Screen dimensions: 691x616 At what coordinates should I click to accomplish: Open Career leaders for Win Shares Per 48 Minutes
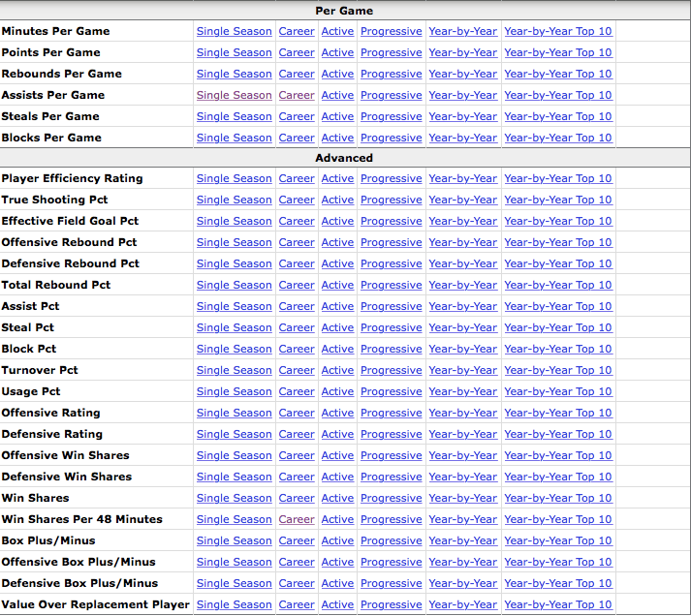click(x=297, y=519)
